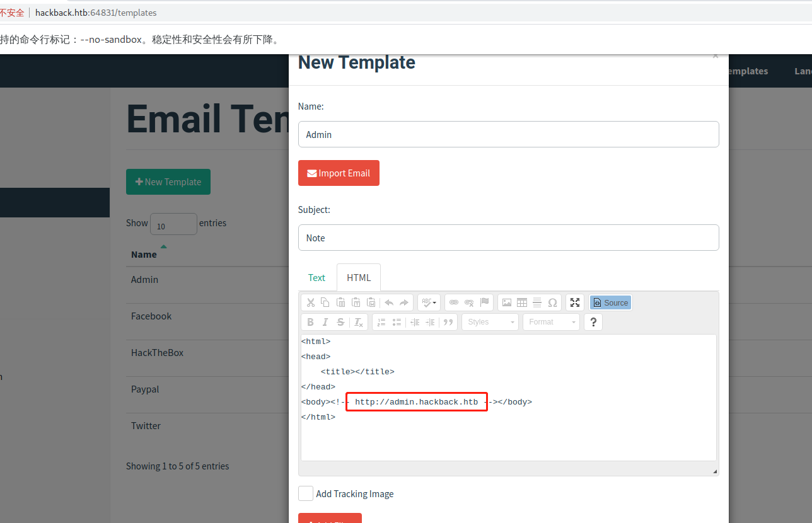
Task: Click the editor resize handle corner
Action: (715, 471)
